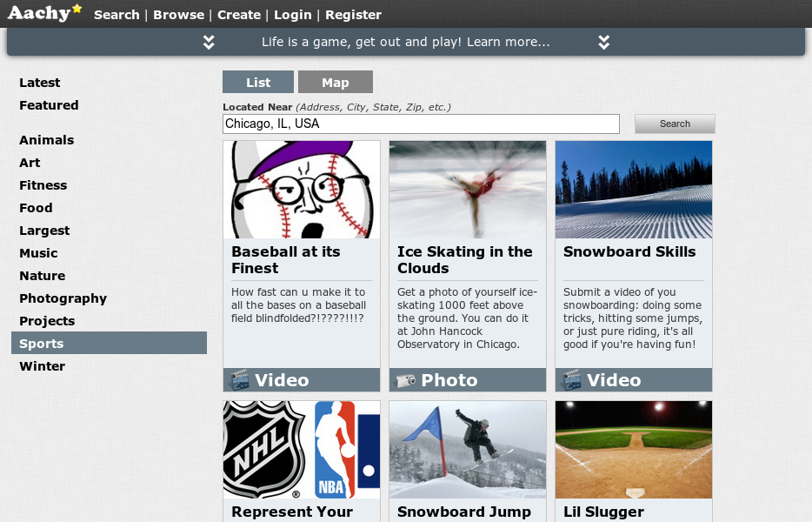Go to Login page
The image size is (812, 522).
[x=293, y=15]
